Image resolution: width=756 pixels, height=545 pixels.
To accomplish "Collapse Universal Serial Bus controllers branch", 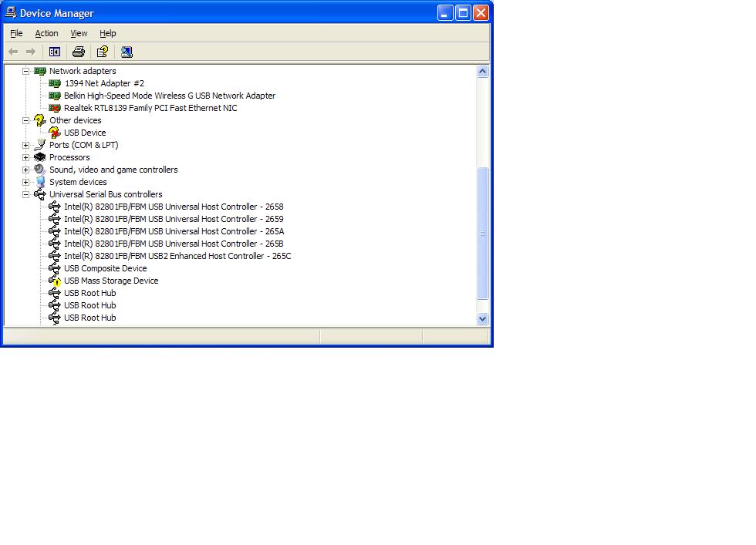I will 25,195.
